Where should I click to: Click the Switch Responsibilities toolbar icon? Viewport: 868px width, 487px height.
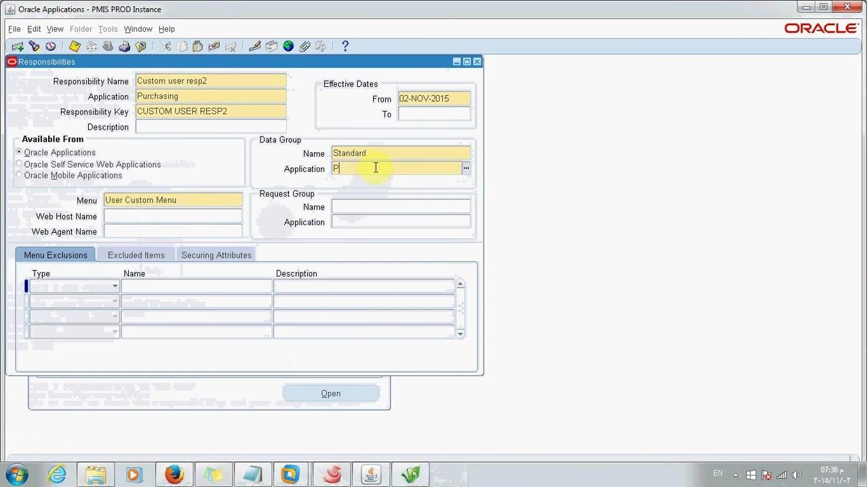[x=108, y=46]
